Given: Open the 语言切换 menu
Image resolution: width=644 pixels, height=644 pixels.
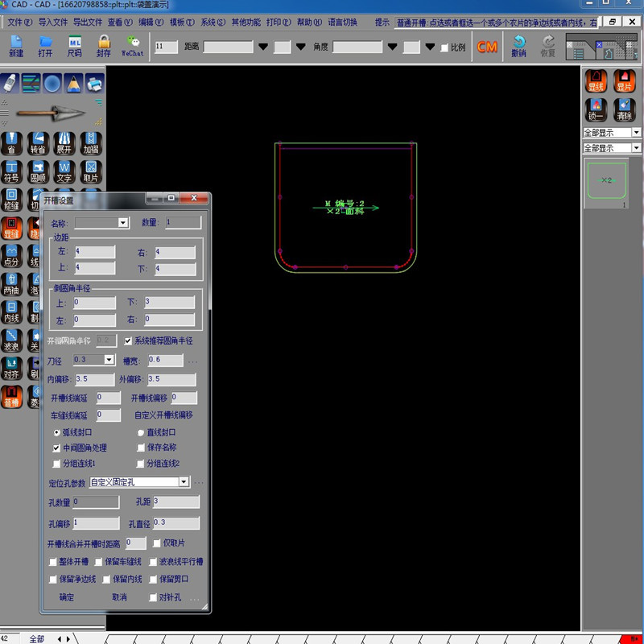Looking at the screenshot, I should [342, 22].
